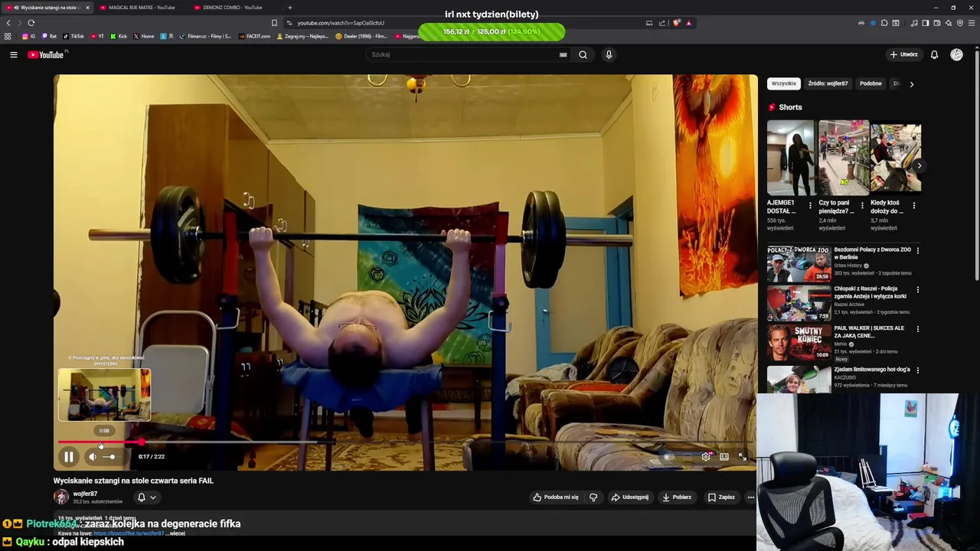The width and height of the screenshot is (980, 551).
Task: Expand the description with ...więcej
Action: pyautogui.click(x=177, y=533)
